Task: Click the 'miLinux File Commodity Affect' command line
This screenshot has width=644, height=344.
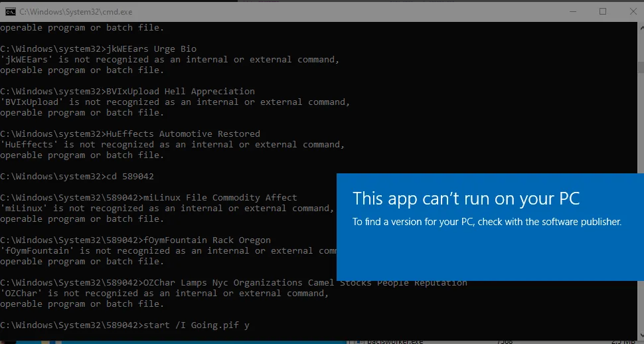Action: 149,198
